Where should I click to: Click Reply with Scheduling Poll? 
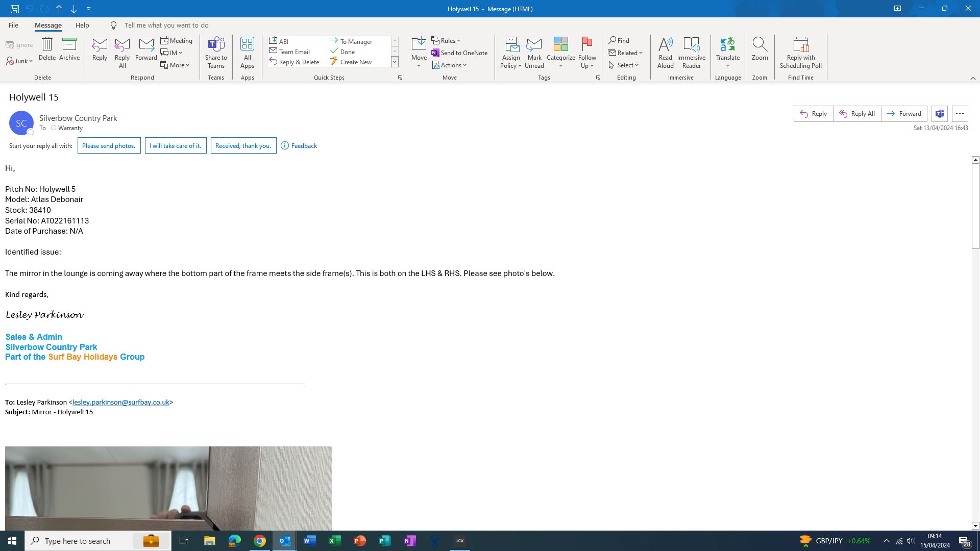coord(800,52)
